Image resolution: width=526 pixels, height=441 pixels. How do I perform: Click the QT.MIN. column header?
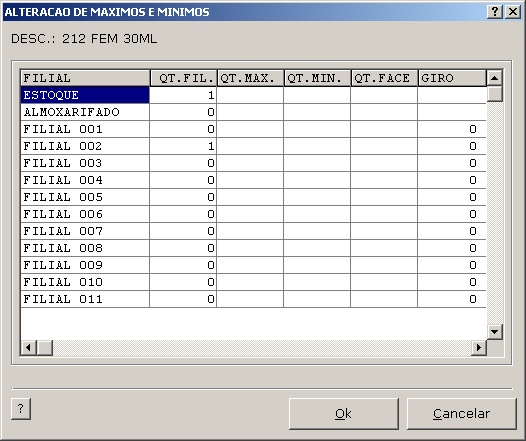(317, 78)
